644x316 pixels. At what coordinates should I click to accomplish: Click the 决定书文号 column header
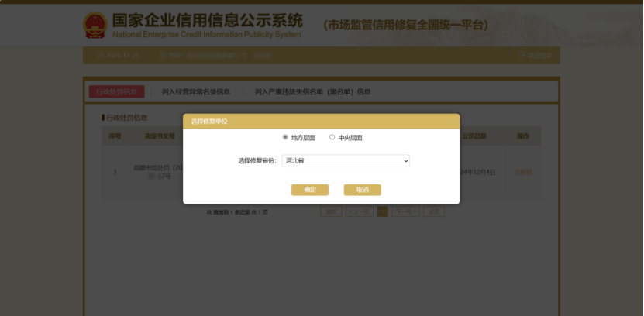click(x=160, y=136)
